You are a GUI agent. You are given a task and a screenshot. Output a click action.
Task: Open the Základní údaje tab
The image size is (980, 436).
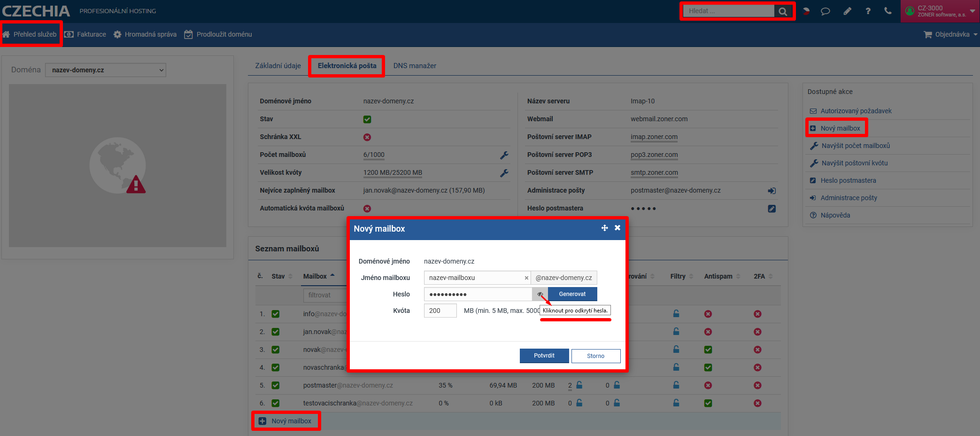(278, 66)
